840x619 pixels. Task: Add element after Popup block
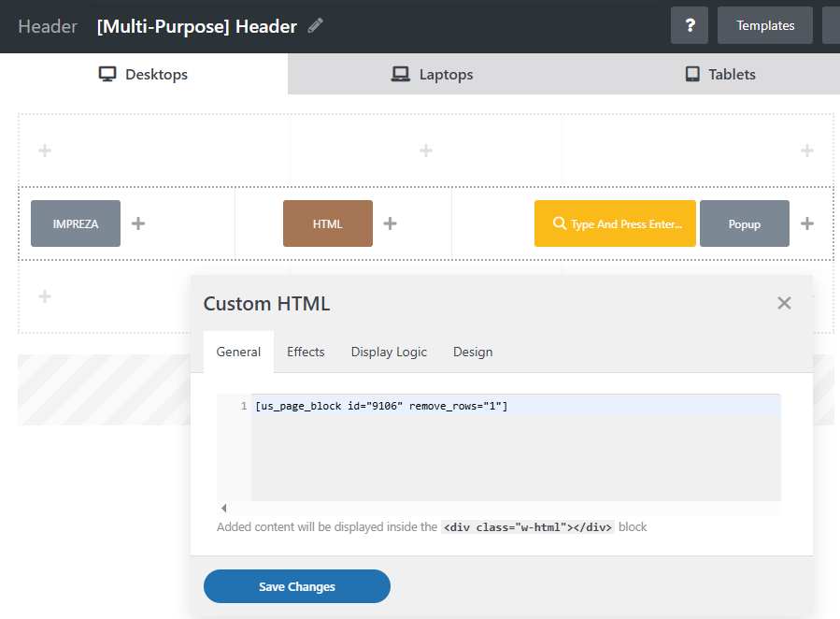806,223
